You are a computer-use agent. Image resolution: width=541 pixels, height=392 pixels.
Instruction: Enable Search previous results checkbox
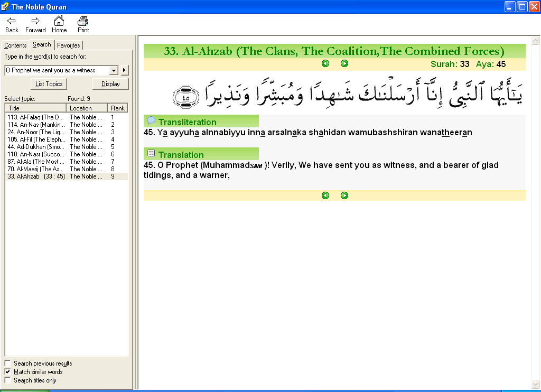pos(7,363)
